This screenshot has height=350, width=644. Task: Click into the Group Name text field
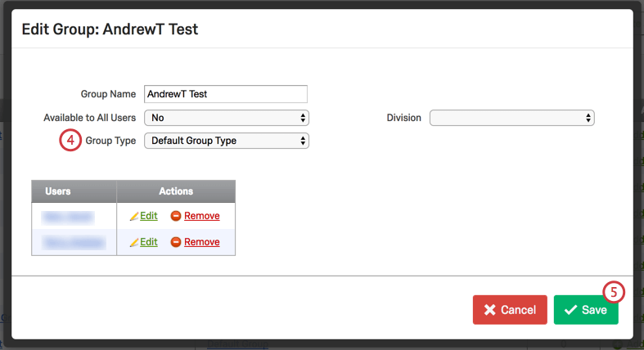225,94
